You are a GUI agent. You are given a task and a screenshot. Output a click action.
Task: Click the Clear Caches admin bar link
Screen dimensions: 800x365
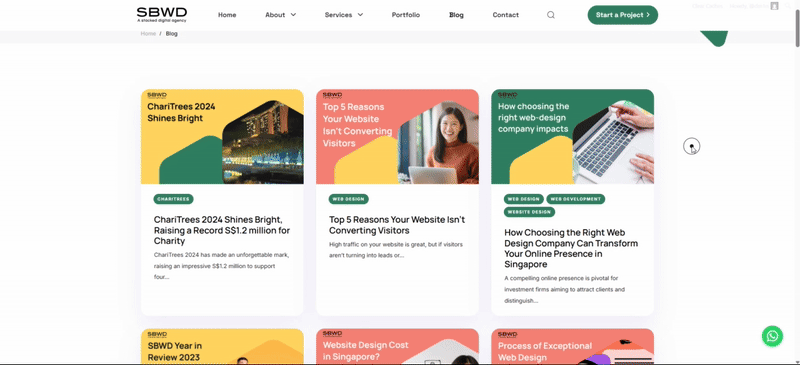tap(707, 6)
